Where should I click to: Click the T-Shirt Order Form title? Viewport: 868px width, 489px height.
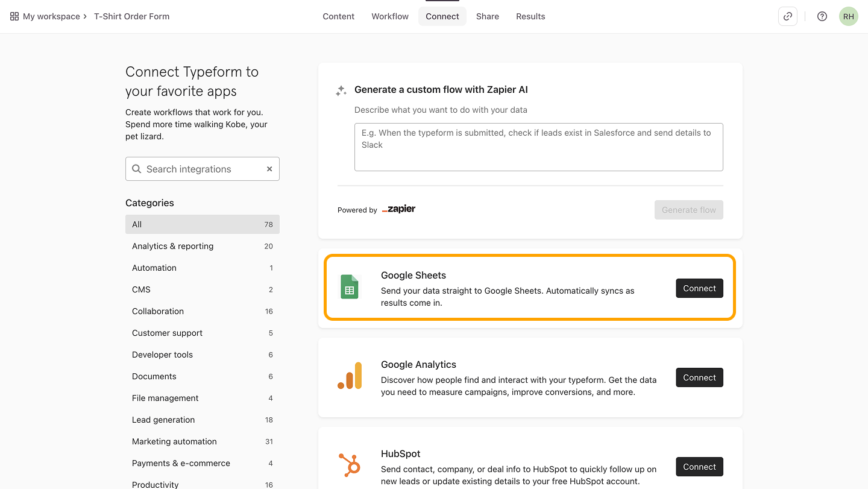click(131, 16)
